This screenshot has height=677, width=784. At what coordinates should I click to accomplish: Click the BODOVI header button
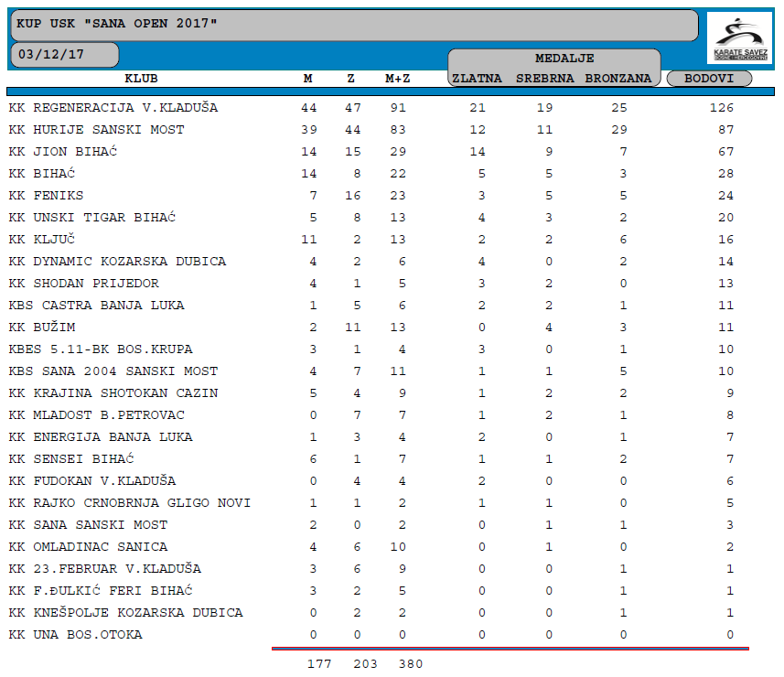click(x=709, y=79)
